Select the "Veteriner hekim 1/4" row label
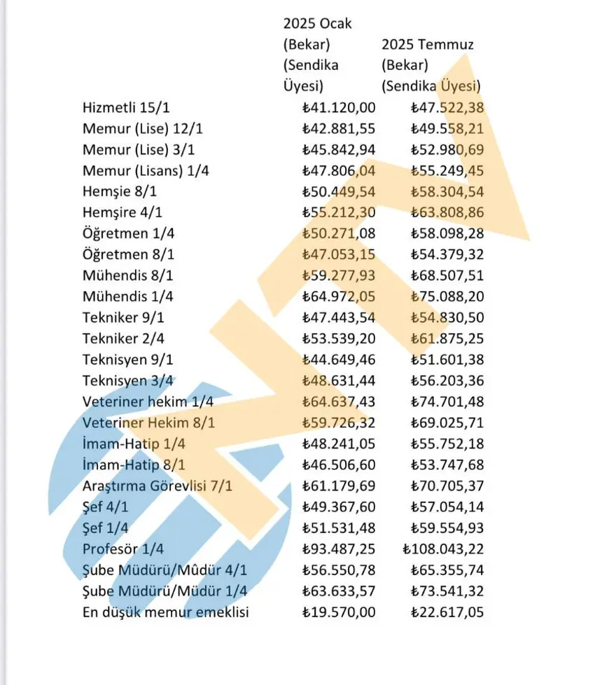The image size is (616, 685). 148,402
